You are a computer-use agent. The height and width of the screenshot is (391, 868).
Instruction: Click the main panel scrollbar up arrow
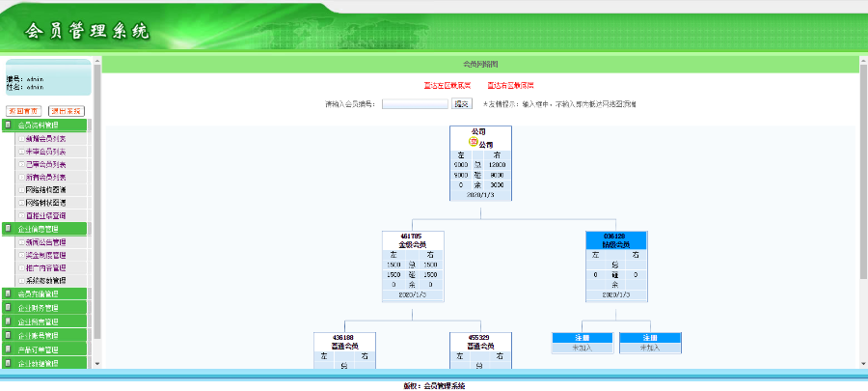(863, 61)
